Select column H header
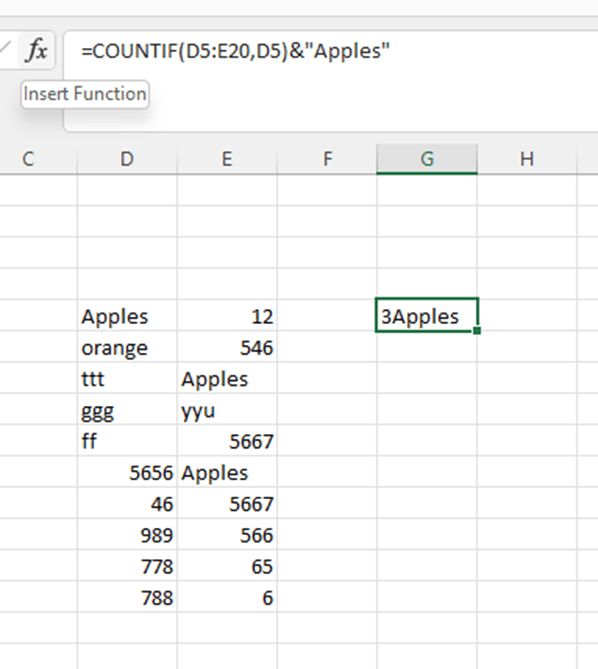The height and width of the screenshot is (669, 598). (x=527, y=159)
